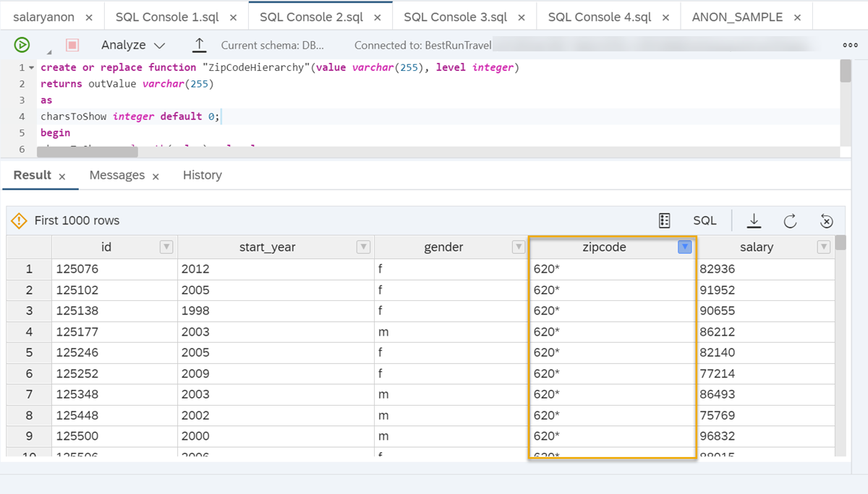Close SQL Console 3.sql tab
868x494 pixels.
tap(521, 17)
